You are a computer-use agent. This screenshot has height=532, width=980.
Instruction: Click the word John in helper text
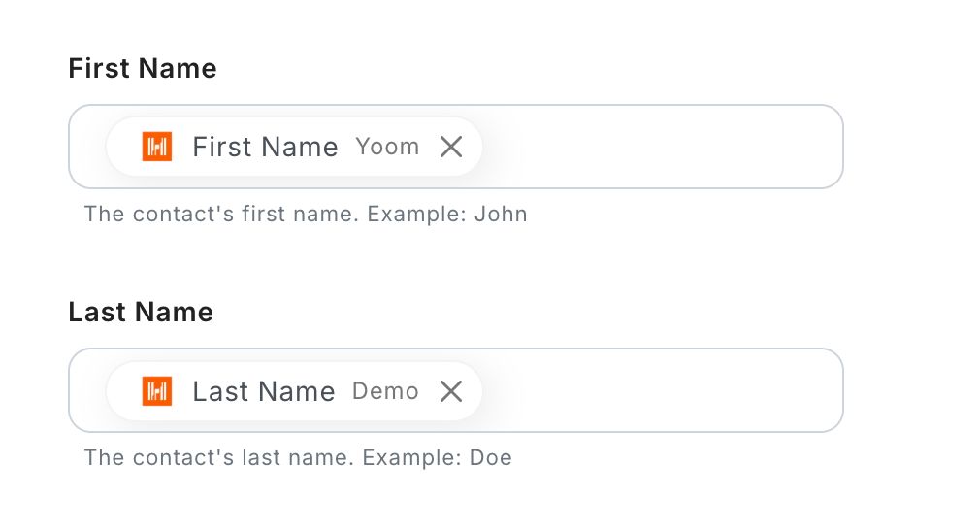501,214
